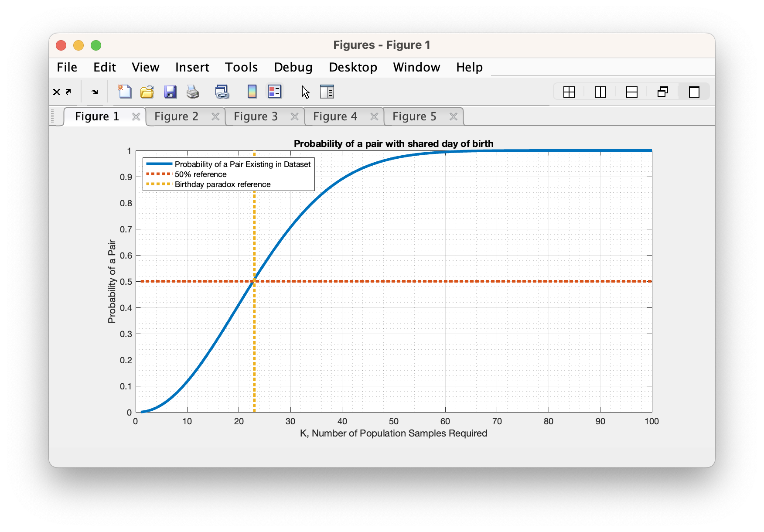Screen dimensions: 764x532
Task: Select the floating windows layout option
Action: click(x=663, y=92)
